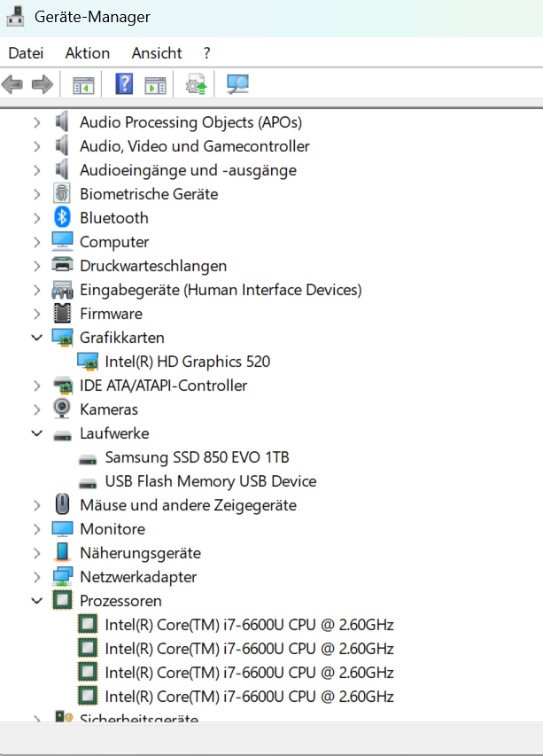Select Mäuse und andere Zeigegeräte label

[x=188, y=505]
